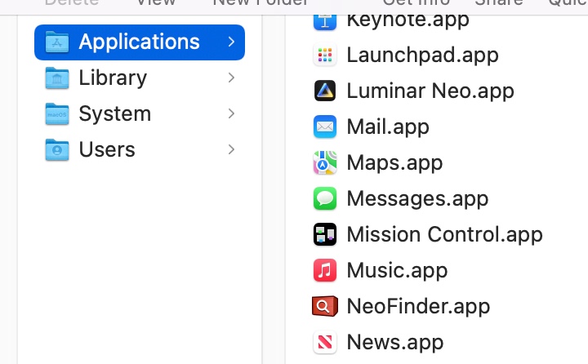Click the Maps.app file name
This screenshot has height=364, width=588.
[x=394, y=163]
